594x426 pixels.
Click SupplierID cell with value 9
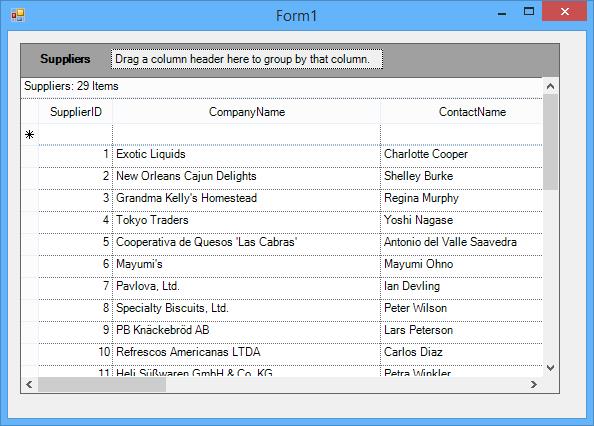tap(76, 332)
